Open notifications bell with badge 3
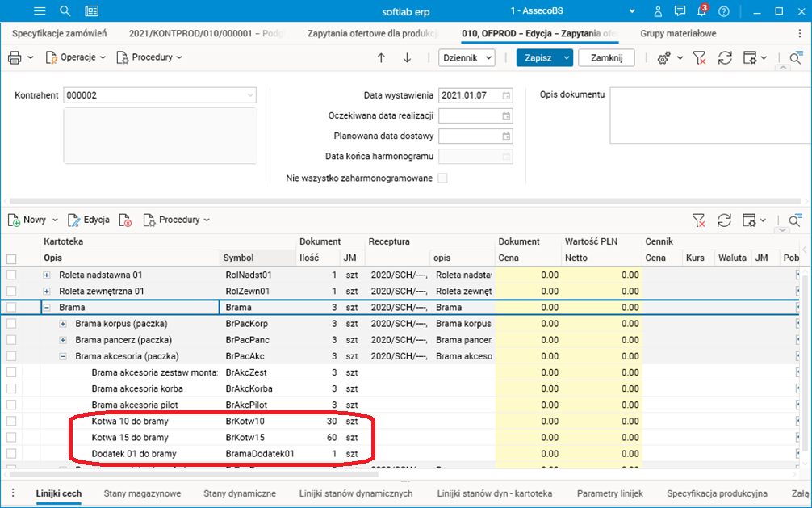 click(702, 10)
